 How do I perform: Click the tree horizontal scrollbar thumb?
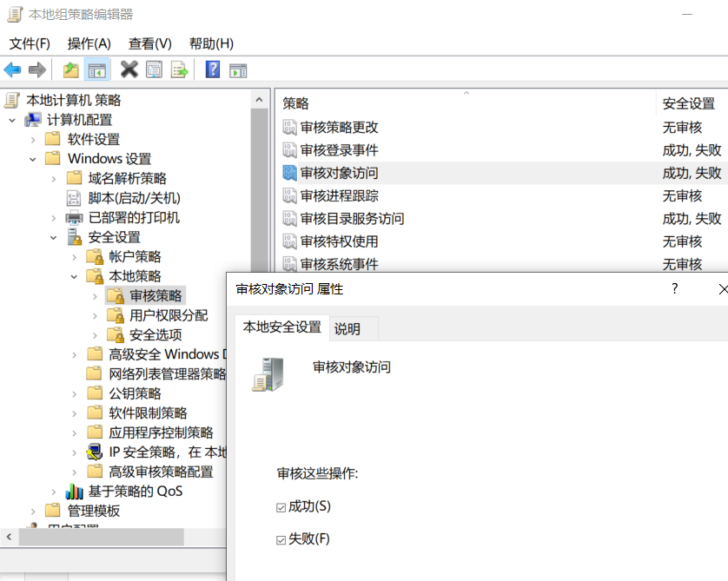point(102,537)
